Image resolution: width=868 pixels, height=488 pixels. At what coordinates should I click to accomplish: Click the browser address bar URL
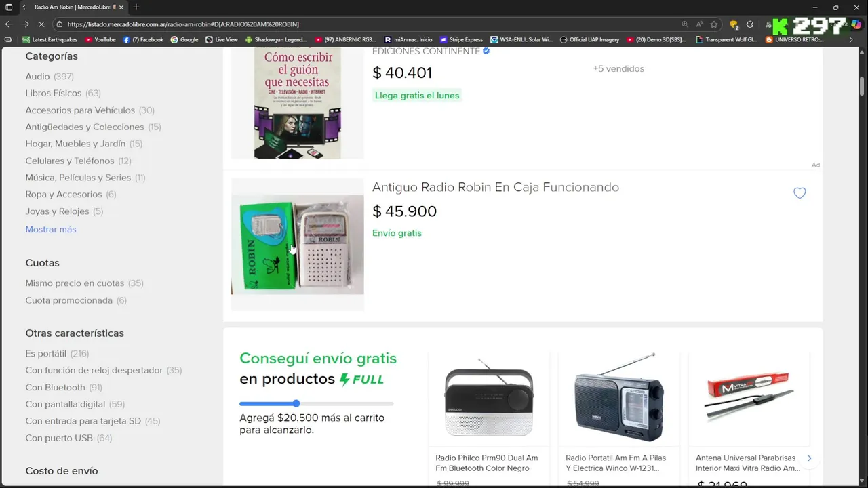coord(183,24)
